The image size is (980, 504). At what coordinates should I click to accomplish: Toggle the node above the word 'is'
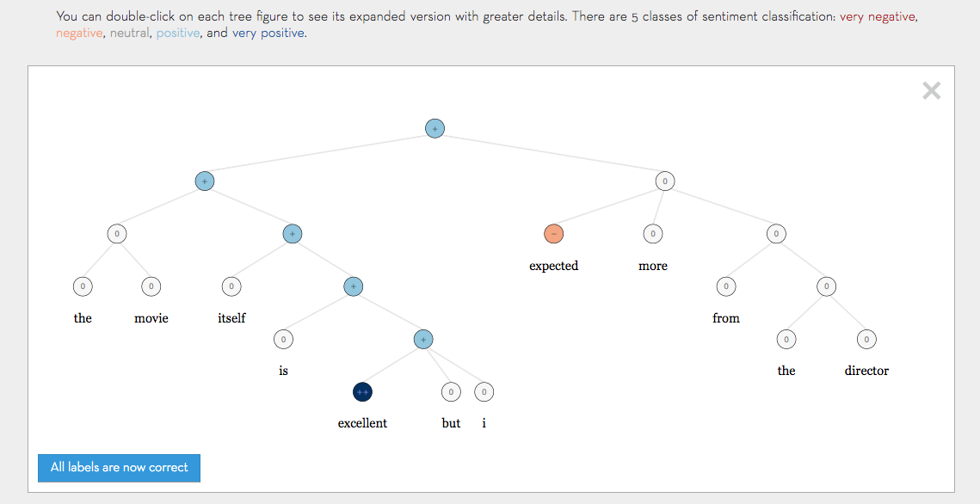[x=284, y=339]
